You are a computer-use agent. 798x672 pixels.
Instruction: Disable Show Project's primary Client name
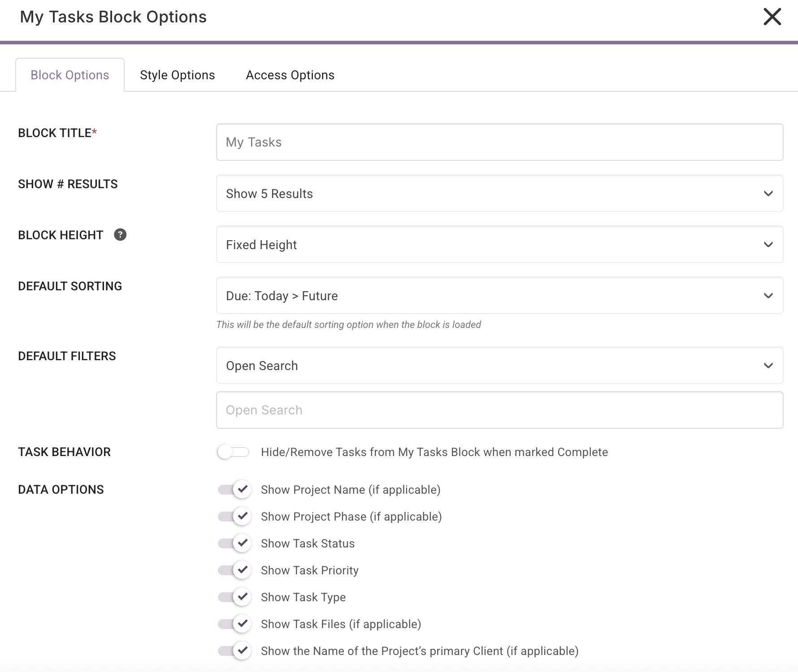tap(234, 651)
